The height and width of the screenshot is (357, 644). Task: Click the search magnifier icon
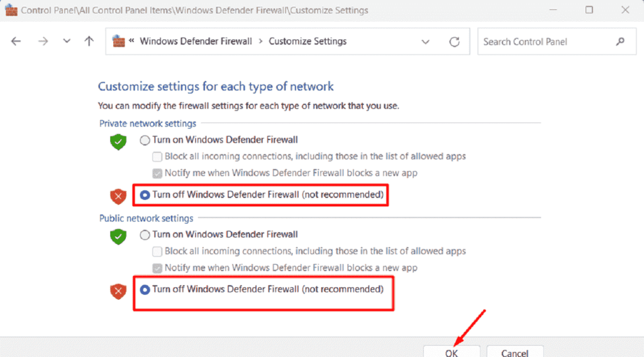click(620, 41)
